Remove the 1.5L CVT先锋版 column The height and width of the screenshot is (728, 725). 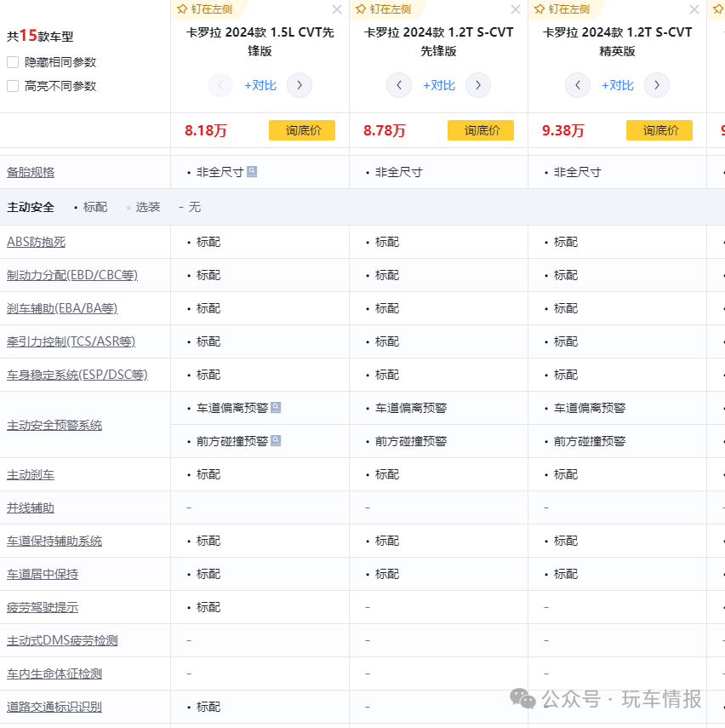(x=337, y=9)
